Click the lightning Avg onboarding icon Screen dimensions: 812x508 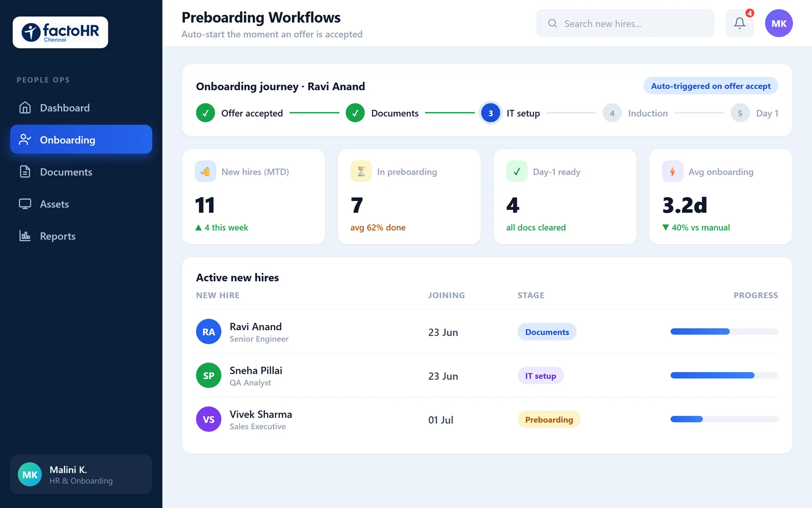coord(673,171)
